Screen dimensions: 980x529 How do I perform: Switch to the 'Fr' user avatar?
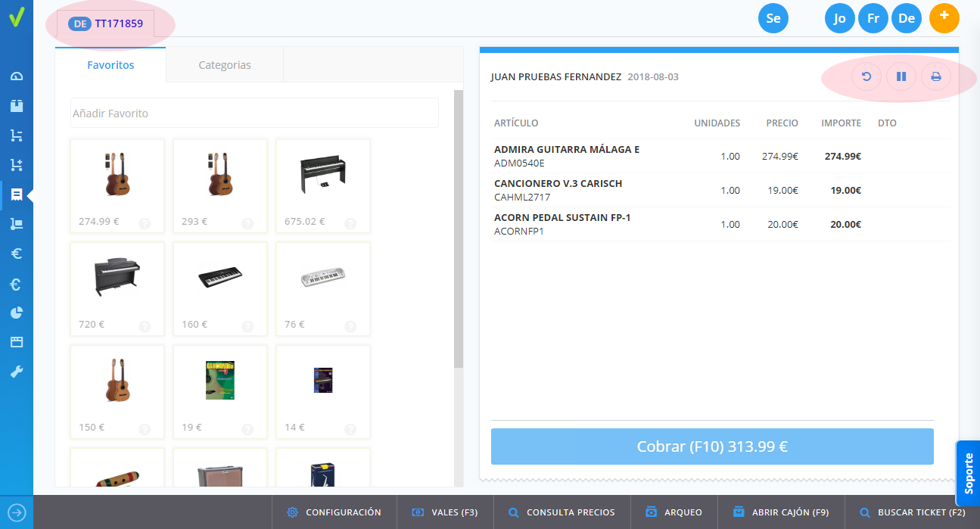click(x=873, y=18)
